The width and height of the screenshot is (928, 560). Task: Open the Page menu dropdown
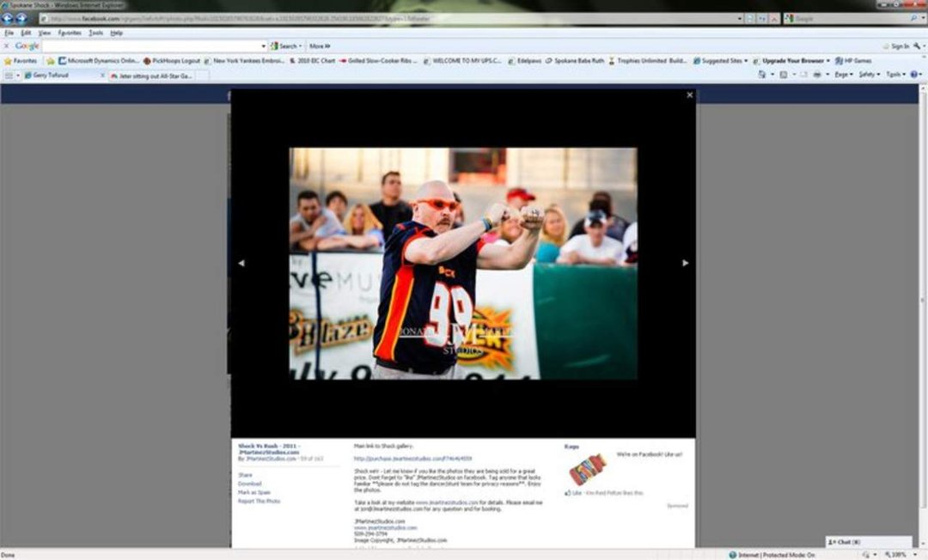844,75
